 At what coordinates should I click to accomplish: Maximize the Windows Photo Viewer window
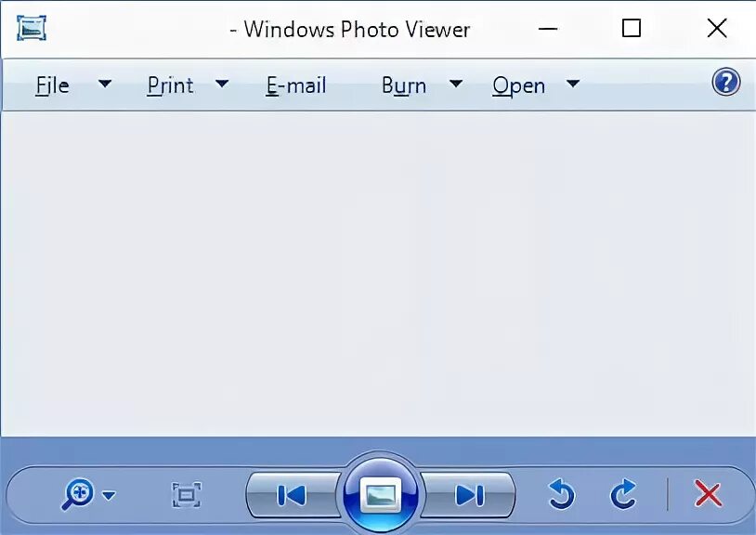(x=632, y=29)
